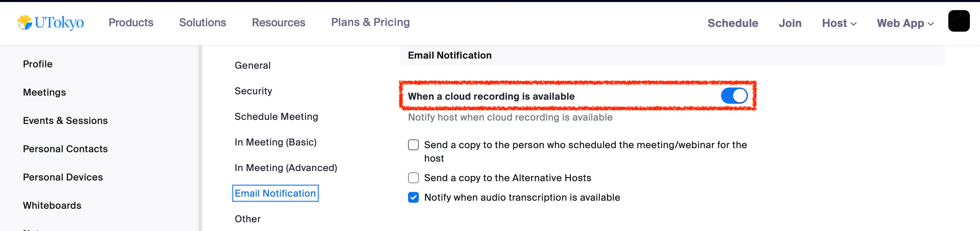Toggle off cloud recording available notification
This screenshot has height=231, width=980.
click(734, 96)
